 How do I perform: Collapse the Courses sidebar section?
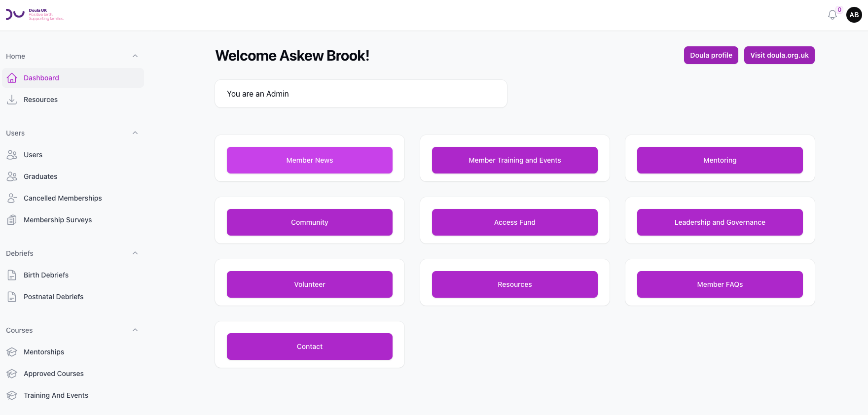point(135,330)
